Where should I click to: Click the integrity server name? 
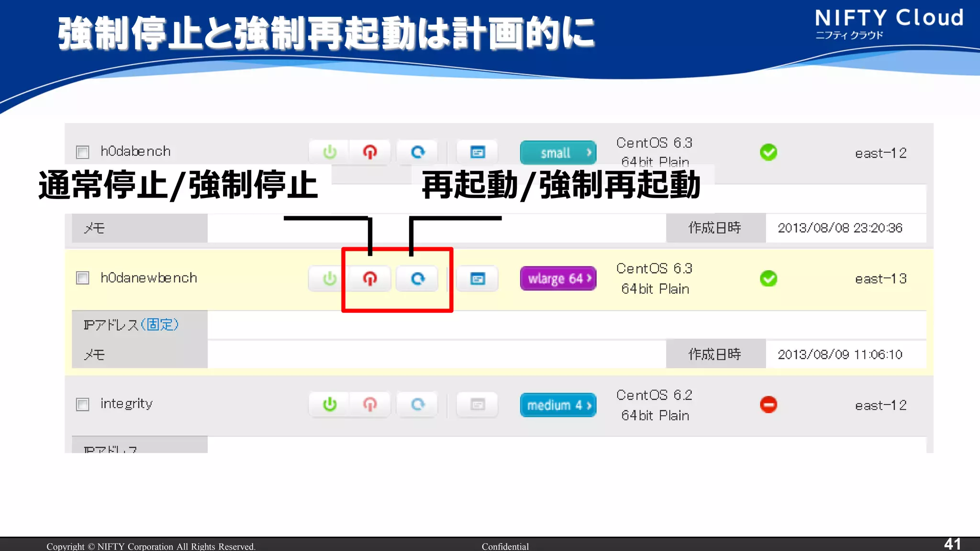126,404
